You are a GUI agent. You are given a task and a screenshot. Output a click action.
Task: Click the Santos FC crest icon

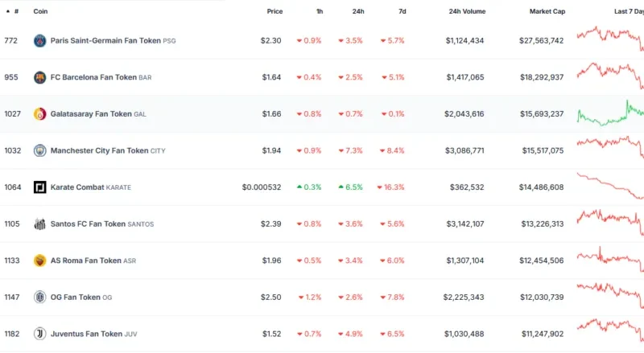[x=39, y=224]
